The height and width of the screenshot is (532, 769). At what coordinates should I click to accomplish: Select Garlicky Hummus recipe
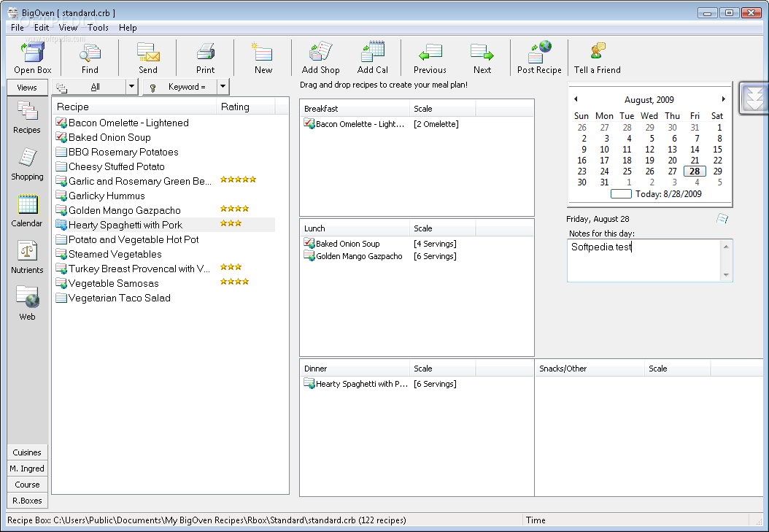[x=107, y=196]
